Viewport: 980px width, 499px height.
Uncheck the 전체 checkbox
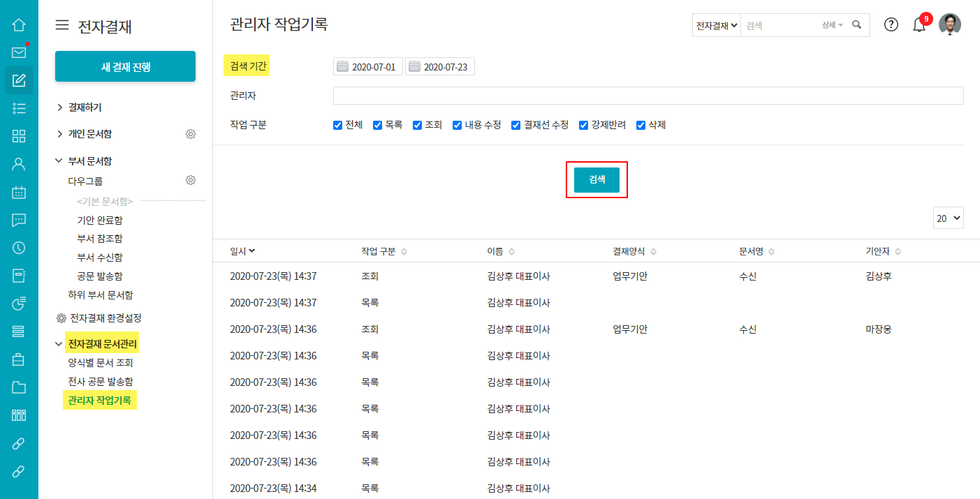(x=338, y=126)
